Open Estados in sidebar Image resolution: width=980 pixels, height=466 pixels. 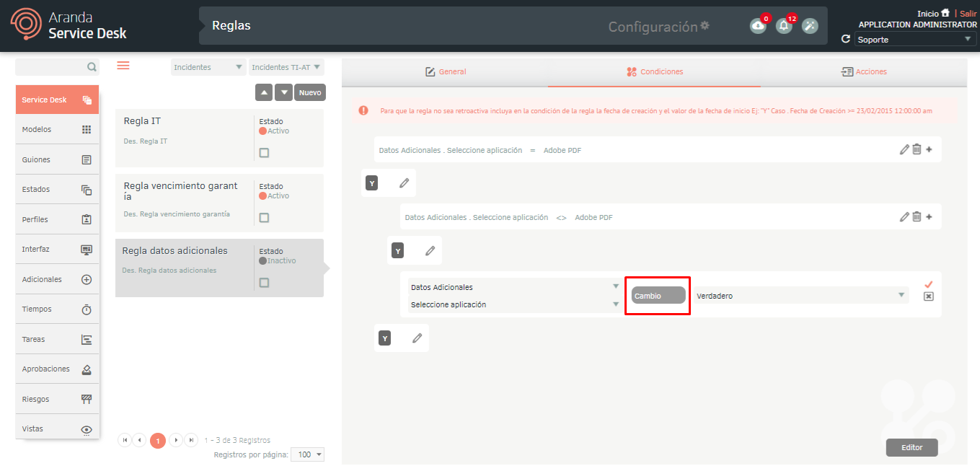(57, 190)
